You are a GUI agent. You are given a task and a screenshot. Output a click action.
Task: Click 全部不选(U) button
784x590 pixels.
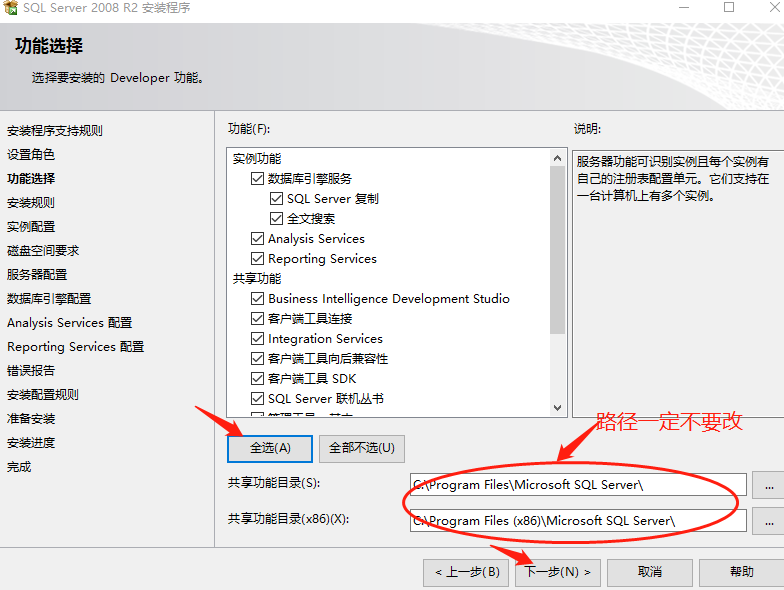point(362,448)
